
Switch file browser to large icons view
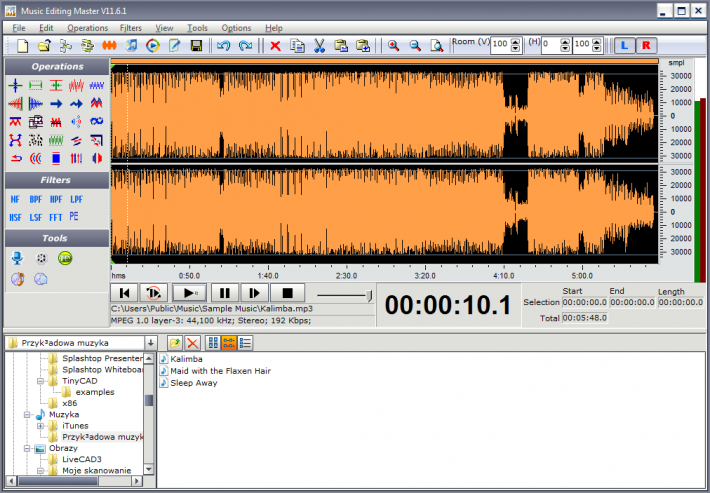(x=213, y=343)
